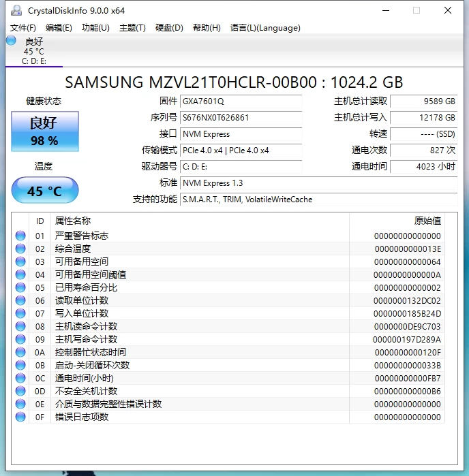Click the firmware field GXA7601Q
469x476 pixels.
(241, 101)
